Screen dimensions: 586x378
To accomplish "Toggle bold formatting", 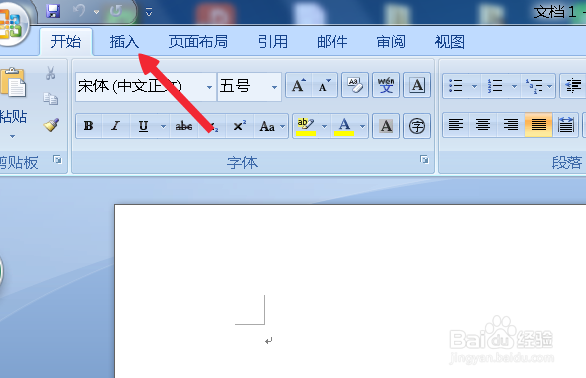I will tap(89, 126).
